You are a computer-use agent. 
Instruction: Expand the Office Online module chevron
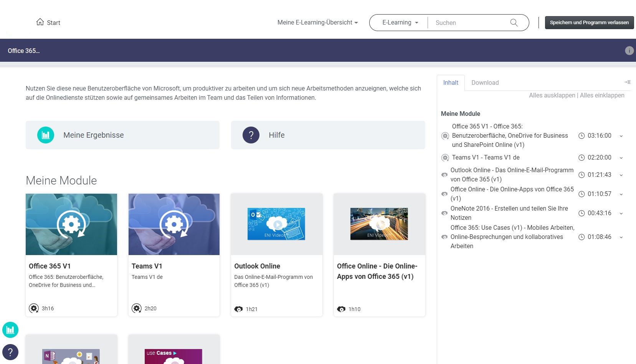(621, 194)
